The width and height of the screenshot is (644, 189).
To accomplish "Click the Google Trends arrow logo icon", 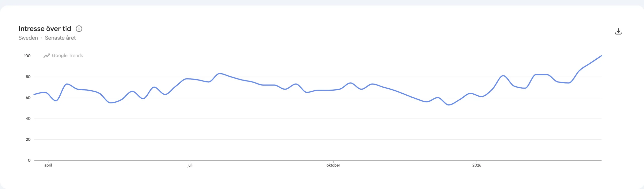I will point(47,56).
